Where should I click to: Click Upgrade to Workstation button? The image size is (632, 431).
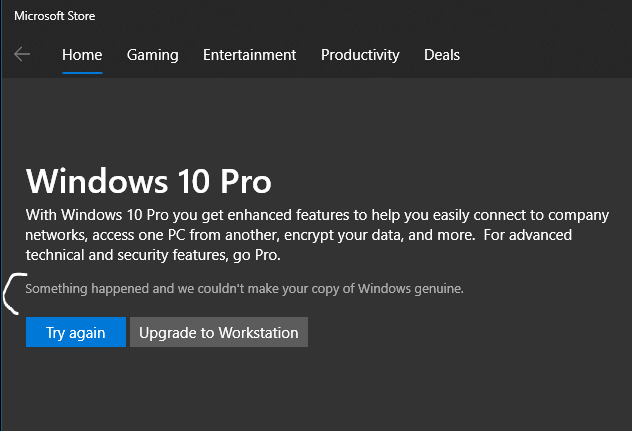(219, 332)
